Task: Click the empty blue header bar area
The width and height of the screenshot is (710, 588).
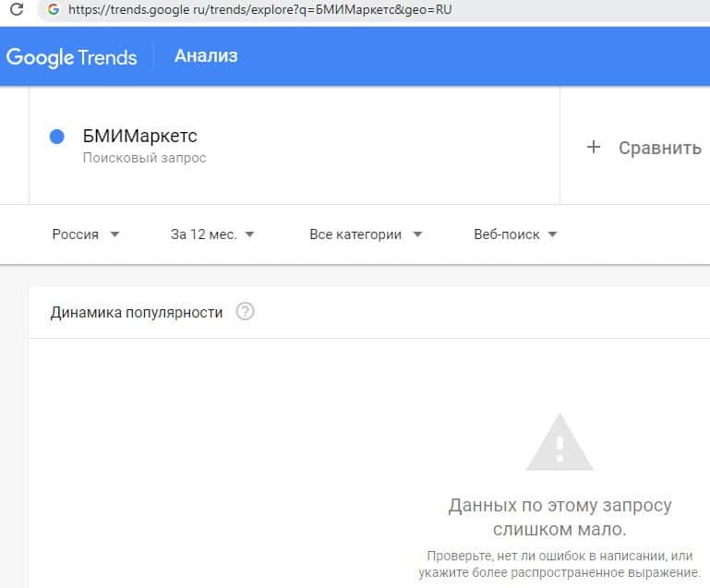Action: 462,56
